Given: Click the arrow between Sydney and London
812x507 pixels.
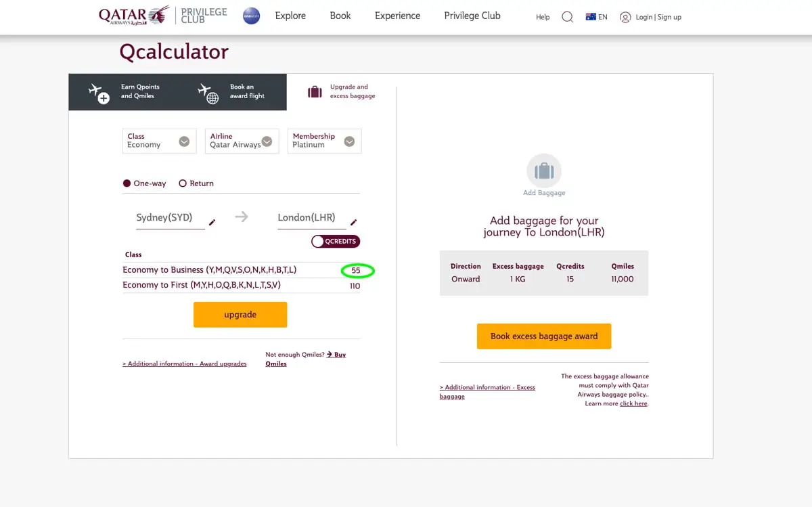Looking at the screenshot, I should click(242, 217).
